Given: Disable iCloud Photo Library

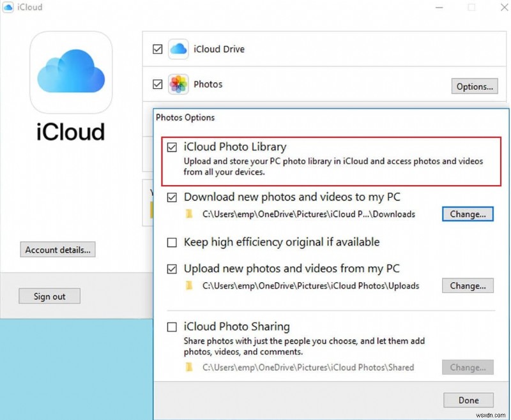Looking at the screenshot, I should point(171,147).
